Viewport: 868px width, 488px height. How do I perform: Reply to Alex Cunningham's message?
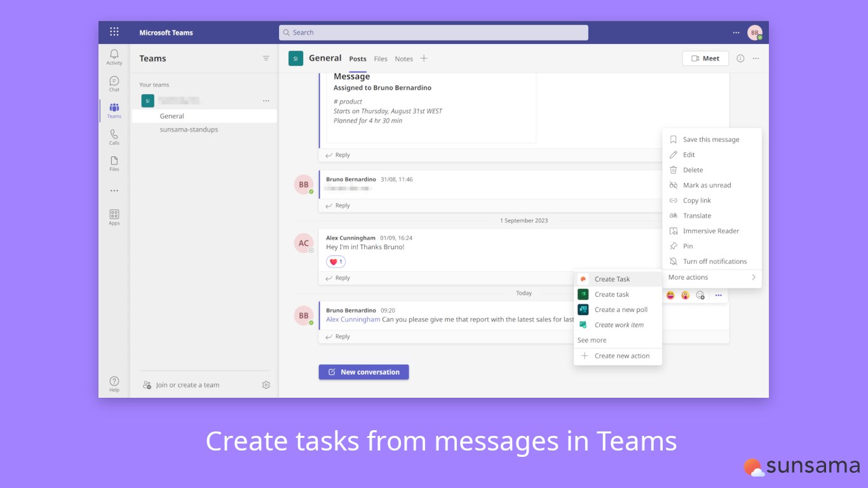pyautogui.click(x=337, y=278)
